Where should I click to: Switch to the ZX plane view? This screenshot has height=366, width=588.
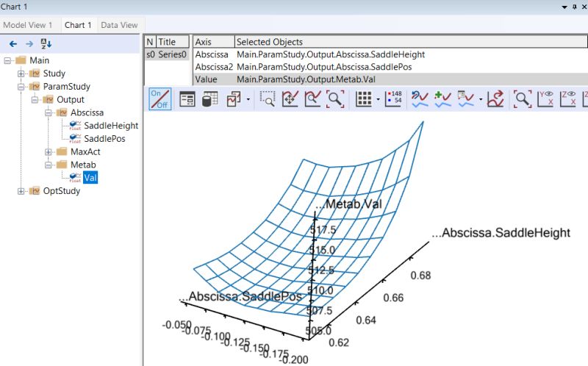[x=567, y=99]
